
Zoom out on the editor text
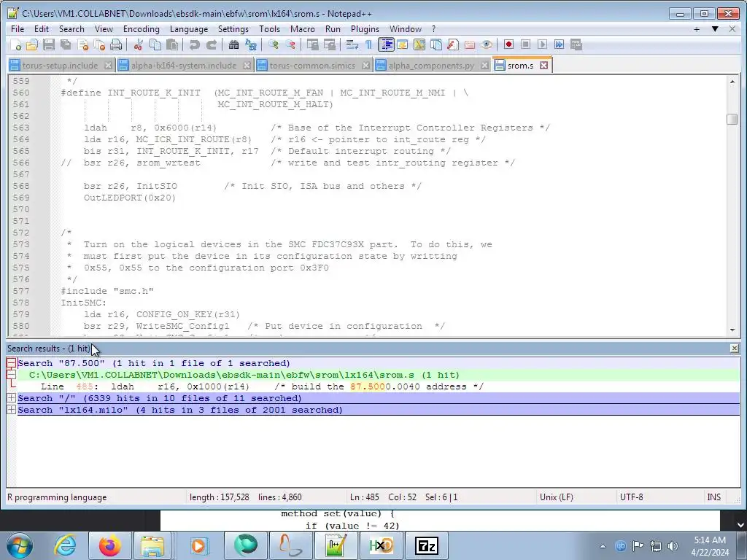click(290, 44)
